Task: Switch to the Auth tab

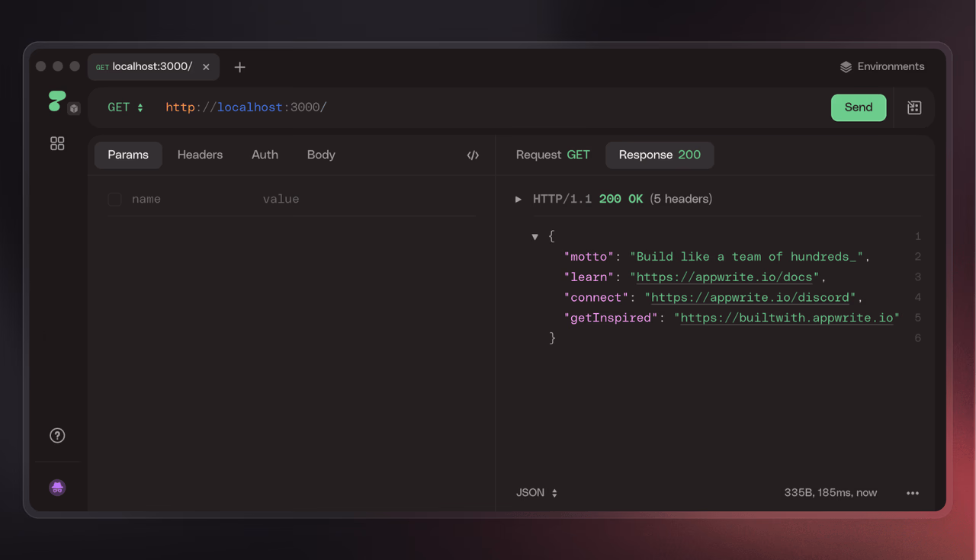Action: tap(265, 155)
